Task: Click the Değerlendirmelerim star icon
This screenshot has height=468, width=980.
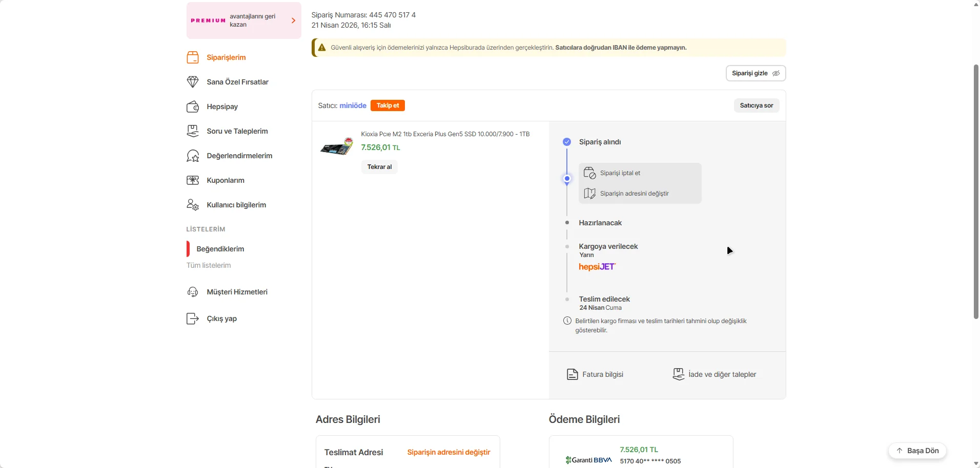Action: click(193, 156)
